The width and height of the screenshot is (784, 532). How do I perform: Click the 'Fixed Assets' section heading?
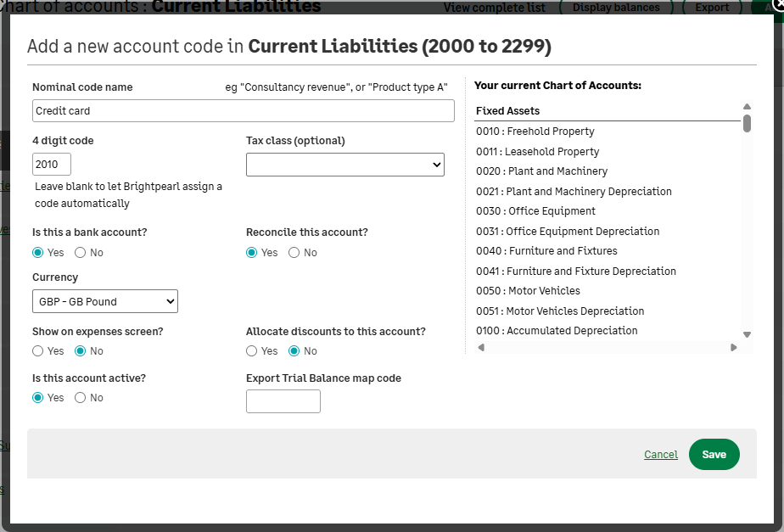[x=507, y=111]
